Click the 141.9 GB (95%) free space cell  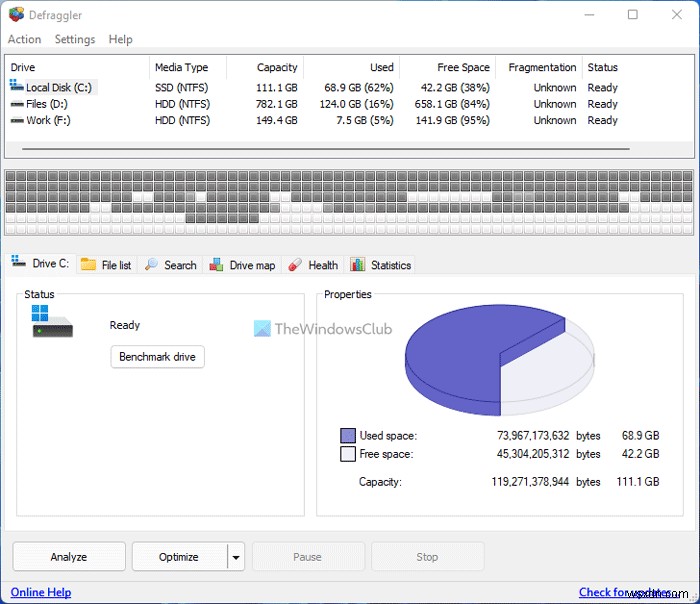coord(453,121)
